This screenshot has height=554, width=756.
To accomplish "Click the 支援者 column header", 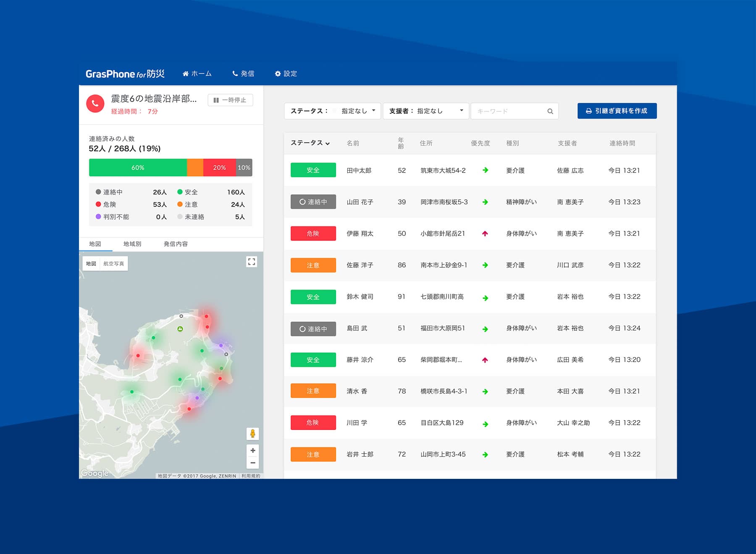I will click(x=567, y=143).
